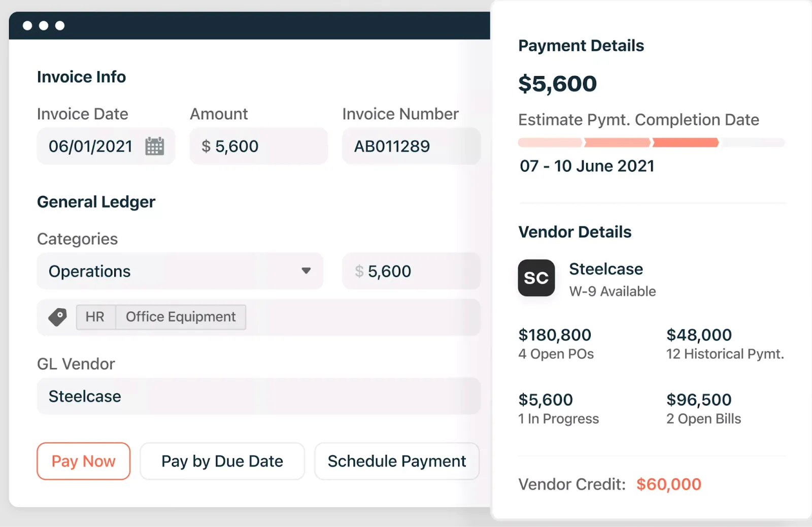Expand the Operations category dropdown
Viewport: 812px width, 527px height.
[x=180, y=271]
